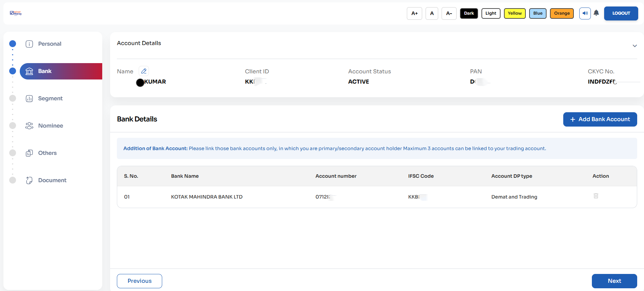644x291 pixels.
Task: Click the LOGOUT button
Action: coord(621,13)
